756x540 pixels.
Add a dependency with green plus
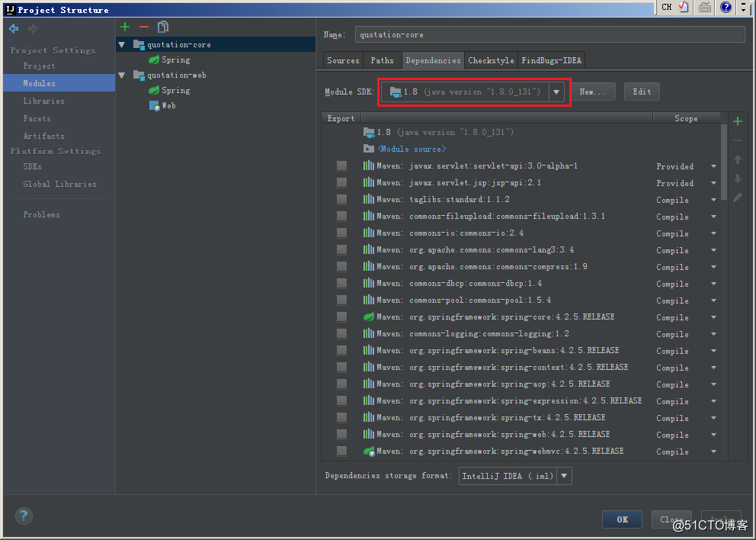tap(738, 121)
